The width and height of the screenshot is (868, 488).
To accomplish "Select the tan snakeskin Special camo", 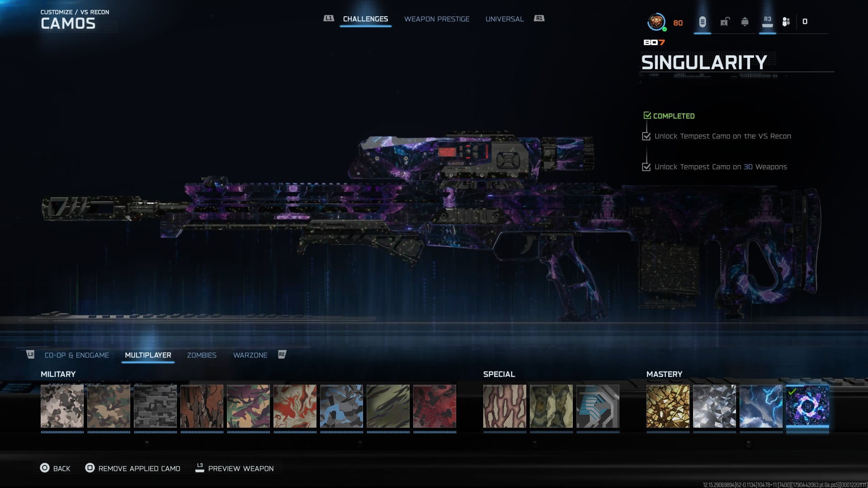I will click(551, 406).
